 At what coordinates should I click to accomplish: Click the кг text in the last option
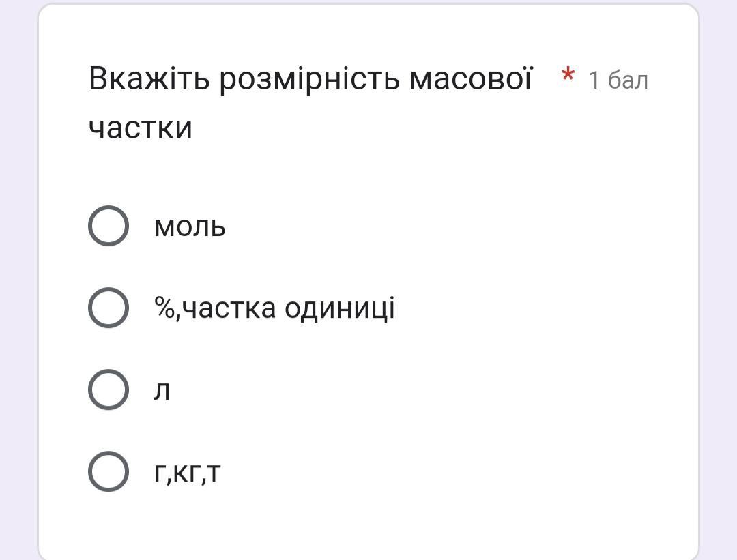[187, 472]
